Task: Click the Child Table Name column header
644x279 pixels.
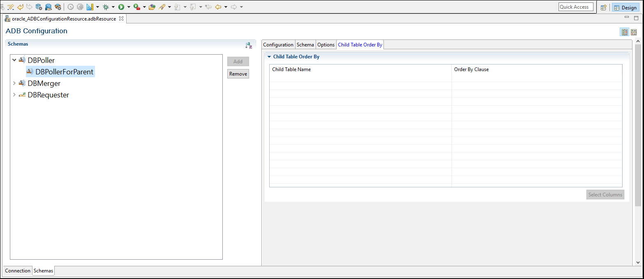Action: pos(360,69)
